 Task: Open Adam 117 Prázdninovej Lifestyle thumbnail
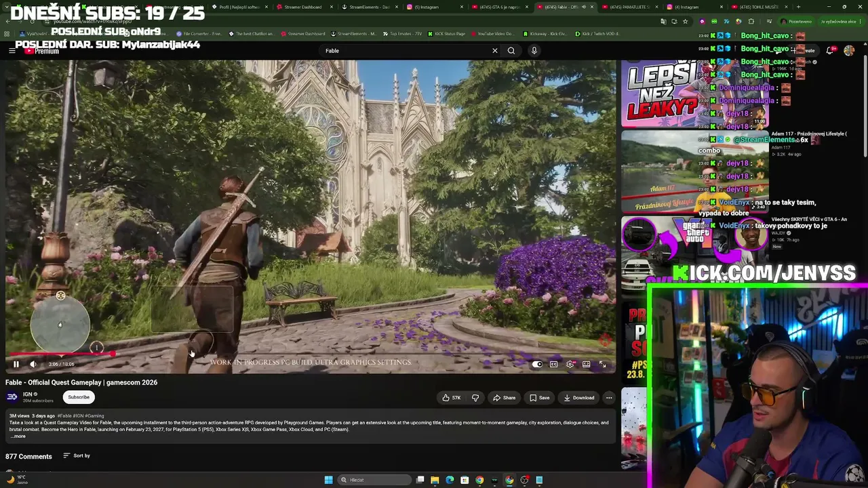694,171
